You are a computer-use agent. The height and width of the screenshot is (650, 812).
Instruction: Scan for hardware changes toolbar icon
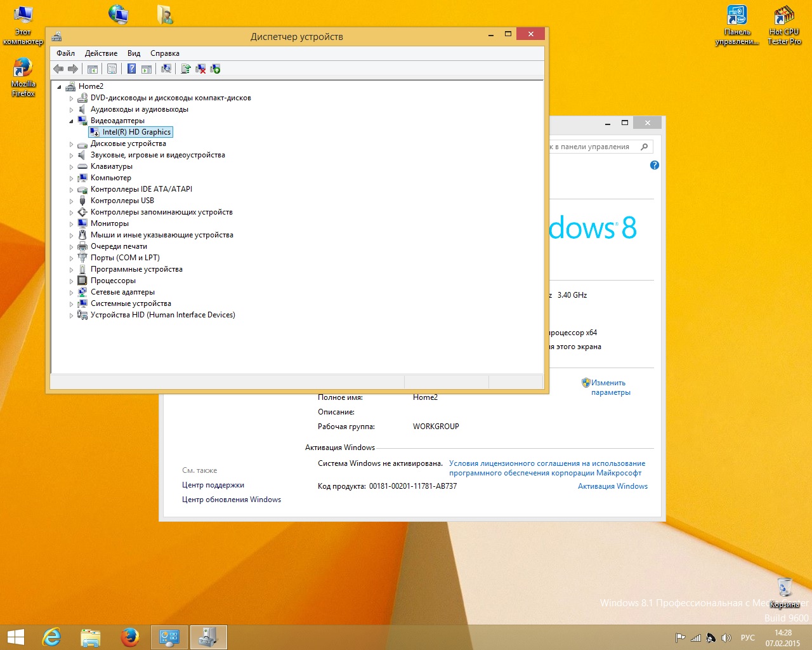166,69
